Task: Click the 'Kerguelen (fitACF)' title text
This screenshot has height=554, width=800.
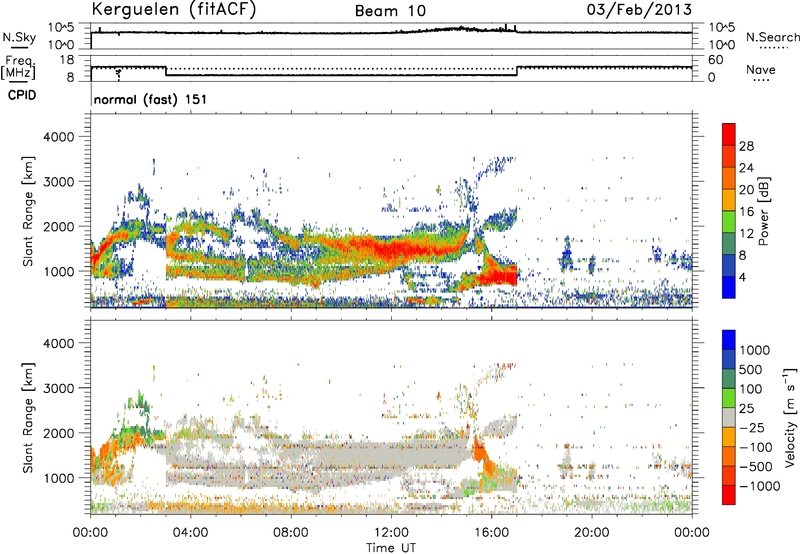Action: pyautogui.click(x=173, y=9)
